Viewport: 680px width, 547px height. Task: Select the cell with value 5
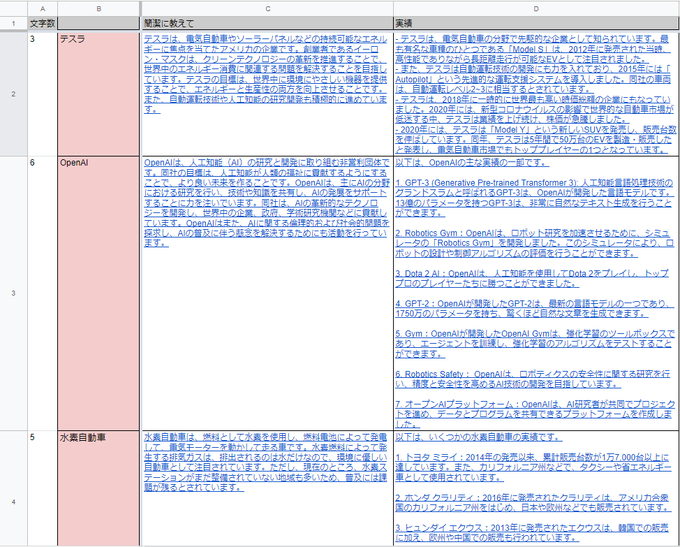click(42, 488)
